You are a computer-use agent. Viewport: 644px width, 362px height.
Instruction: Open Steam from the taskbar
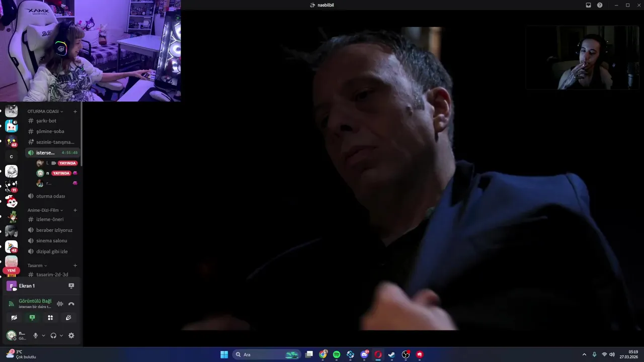pos(392,354)
